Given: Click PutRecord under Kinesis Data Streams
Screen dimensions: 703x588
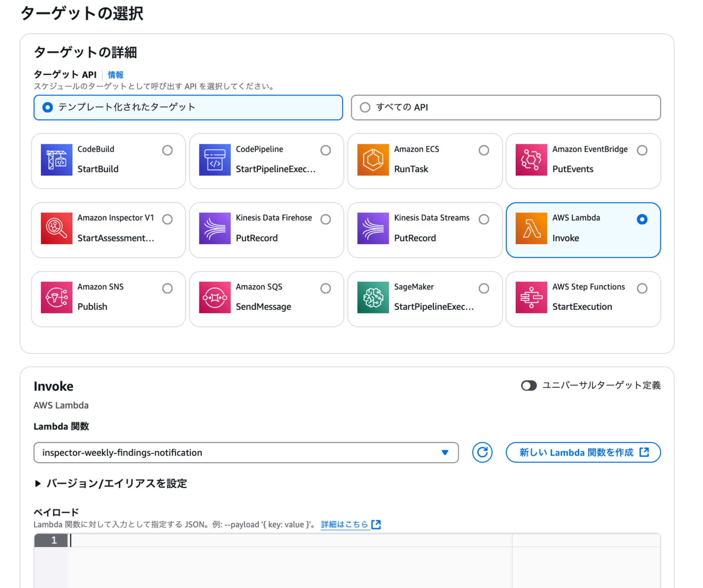Looking at the screenshot, I should 415,238.
